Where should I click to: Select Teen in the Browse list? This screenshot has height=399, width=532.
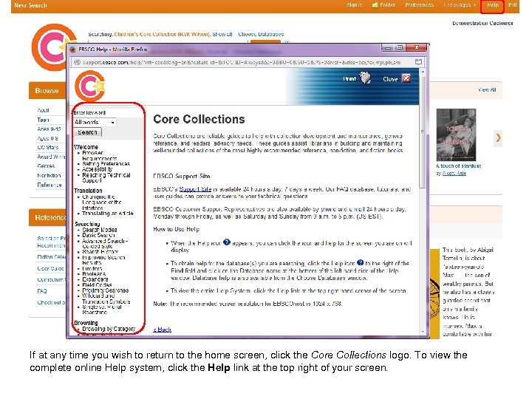tap(43, 120)
